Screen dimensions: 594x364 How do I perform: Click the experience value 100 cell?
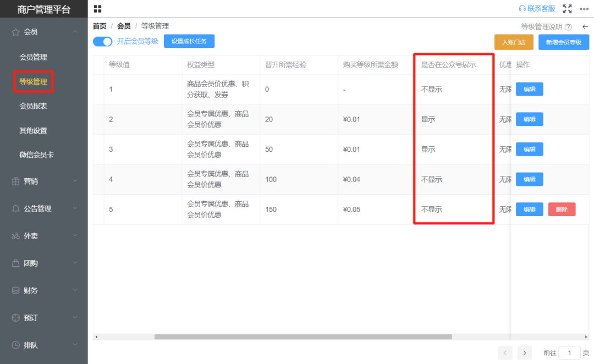tap(271, 180)
